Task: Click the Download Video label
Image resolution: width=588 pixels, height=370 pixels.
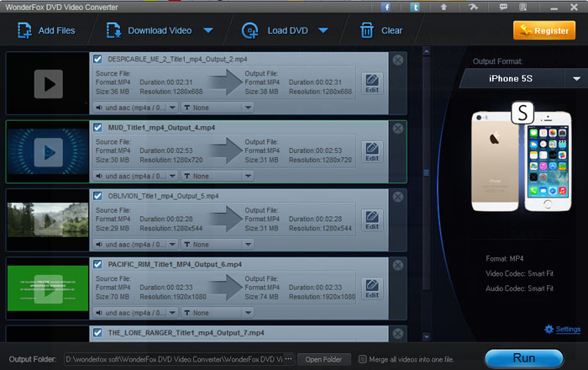Action: [x=160, y=30]
